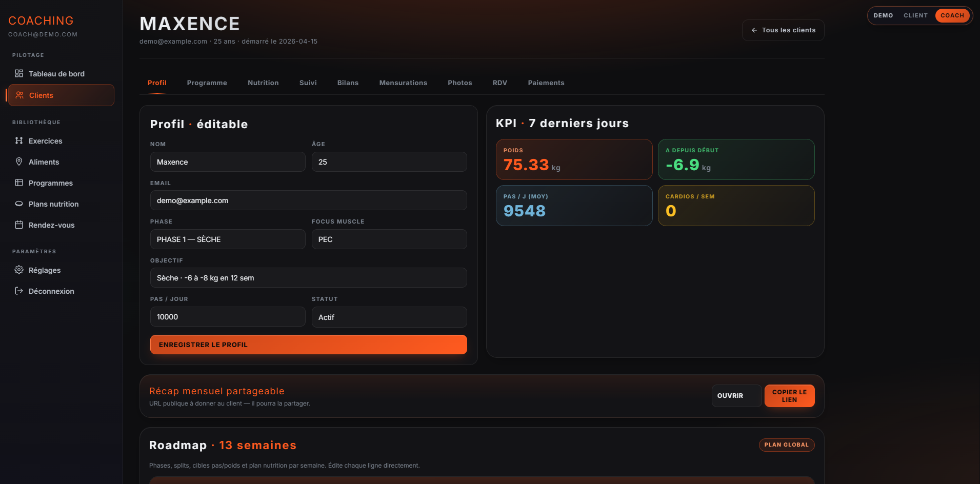Click the Objectif input field

point(309,278)
